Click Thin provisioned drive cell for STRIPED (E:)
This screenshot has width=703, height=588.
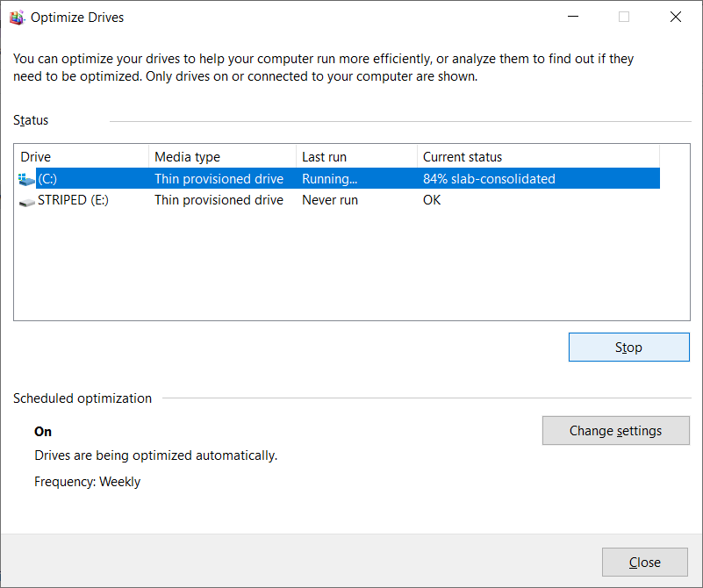219,200
